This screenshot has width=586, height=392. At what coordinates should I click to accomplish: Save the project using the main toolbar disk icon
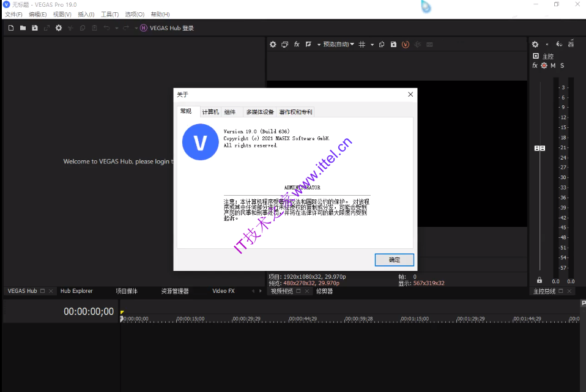pyautogui.click(x=35, y=28)
